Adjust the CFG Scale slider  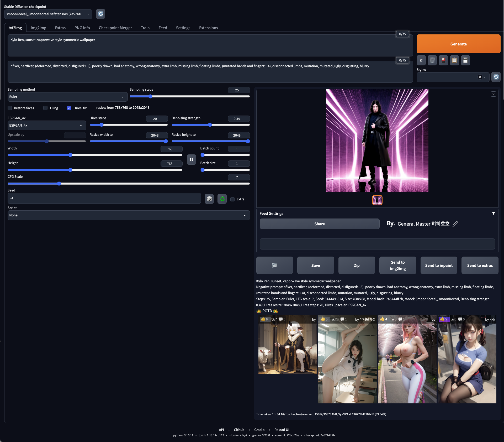click(129, 184)
